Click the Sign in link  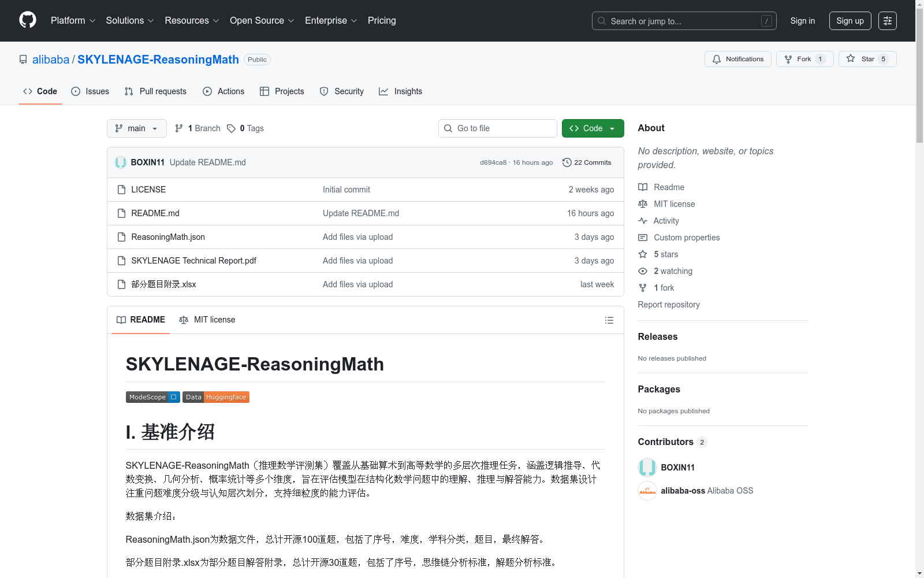[803, 21]
